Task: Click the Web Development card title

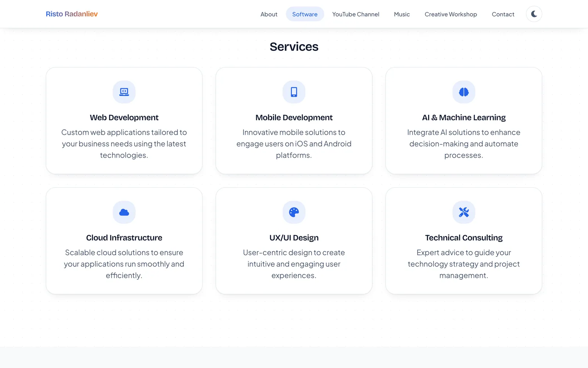Action: (x=124, y=117)
